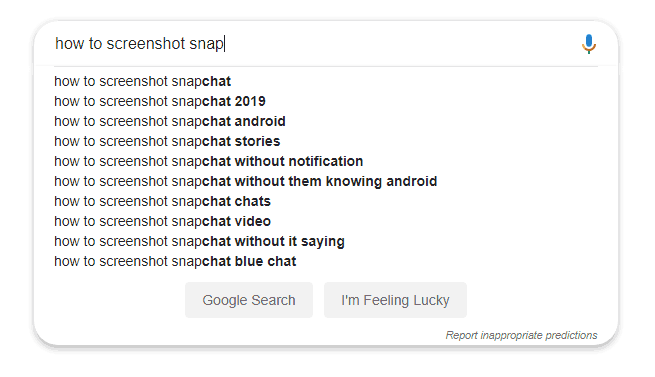655x377 pixels.
Task: Open Report inappropriate predictions link
Action: click(x=521, y=335)
